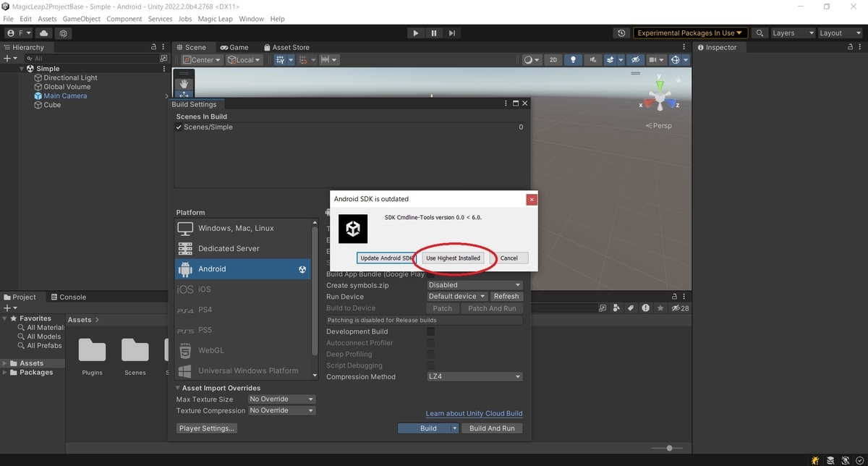Select Main Camera in Hierarchy
The width and height of the screenshot is (868, 466).
tap(65, 96)
